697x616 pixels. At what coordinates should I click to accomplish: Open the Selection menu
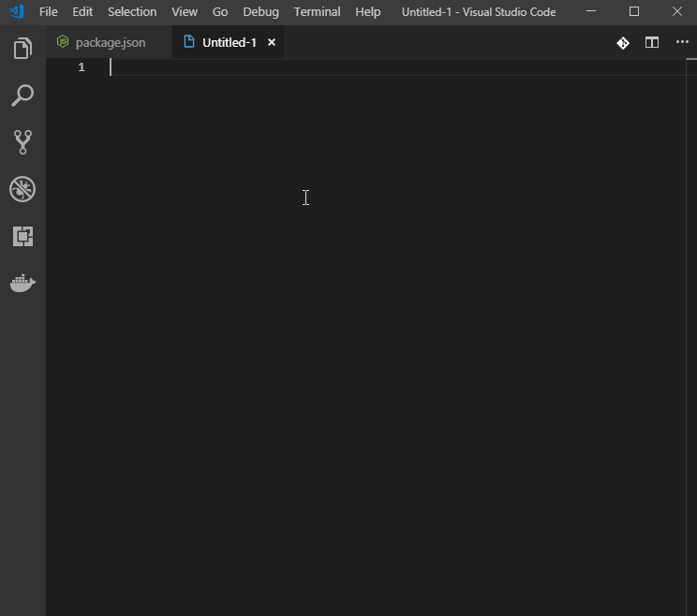[132, 11]
